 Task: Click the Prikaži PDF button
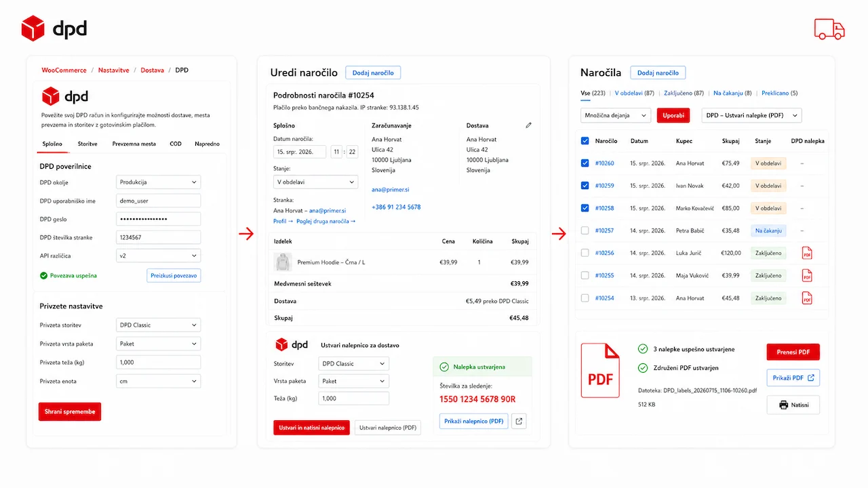[793, 378]
